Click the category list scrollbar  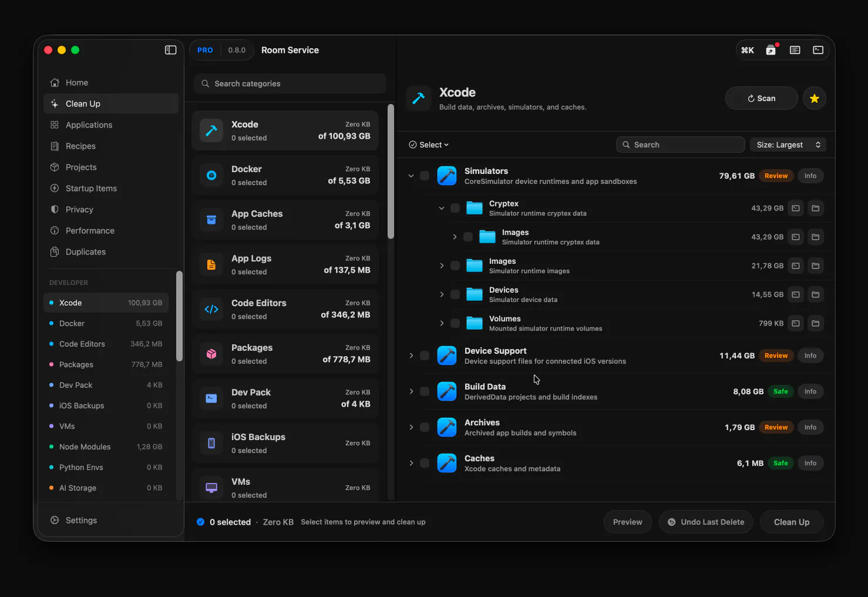point(391,172)
